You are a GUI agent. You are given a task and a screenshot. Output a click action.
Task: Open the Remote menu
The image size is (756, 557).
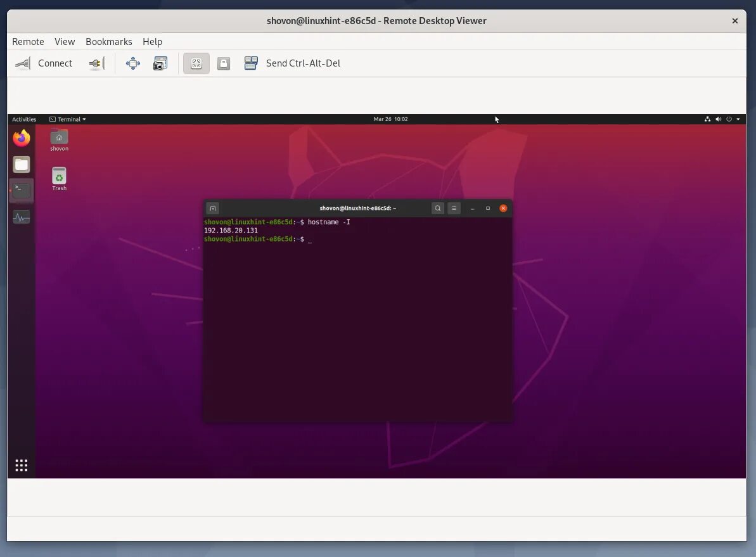(28, 41)
